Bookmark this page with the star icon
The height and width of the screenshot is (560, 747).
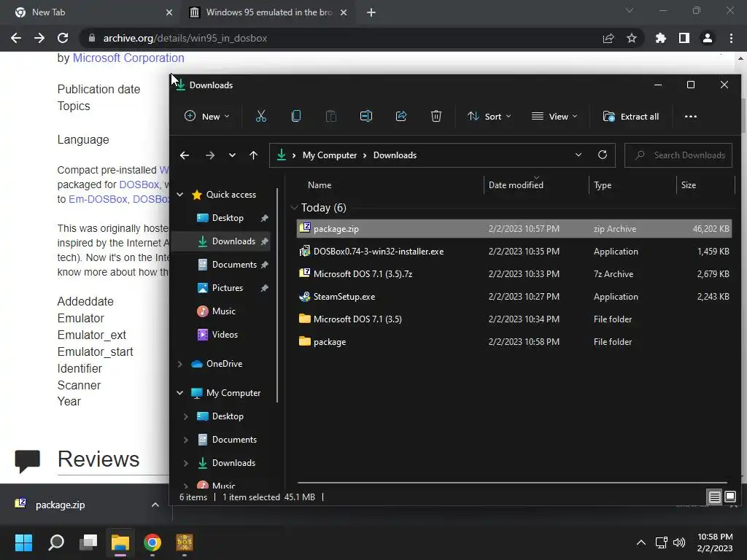coord(631,38)
